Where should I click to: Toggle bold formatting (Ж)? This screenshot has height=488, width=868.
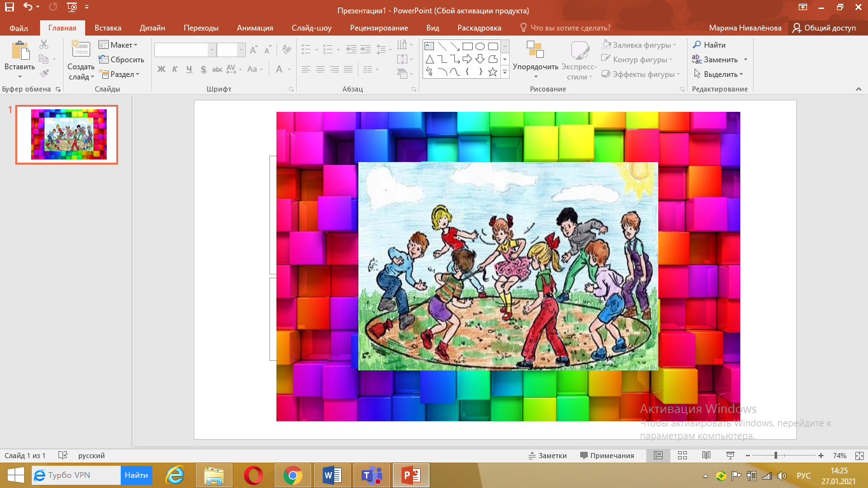click(161, 69)
